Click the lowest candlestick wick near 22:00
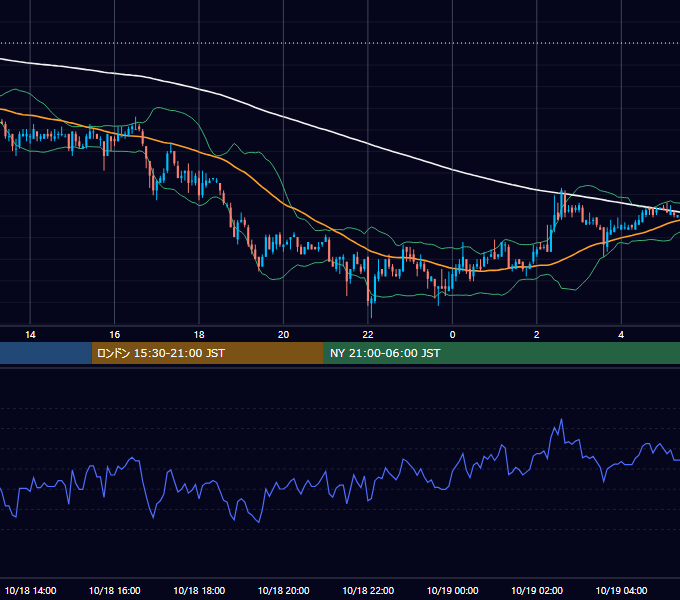Image resolution: width=680 pixels, height=600 pixels. [x=371, y=310]
